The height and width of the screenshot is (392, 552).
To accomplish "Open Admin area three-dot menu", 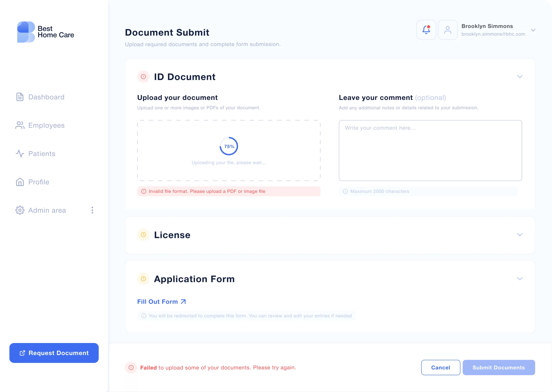I will 92,210.
